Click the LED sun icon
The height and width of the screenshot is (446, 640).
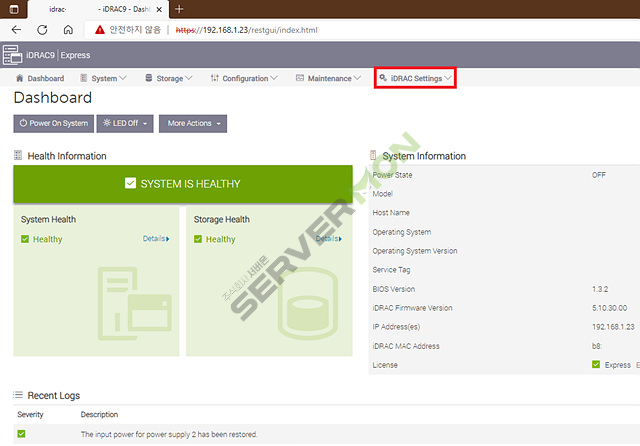coord(107,123)
